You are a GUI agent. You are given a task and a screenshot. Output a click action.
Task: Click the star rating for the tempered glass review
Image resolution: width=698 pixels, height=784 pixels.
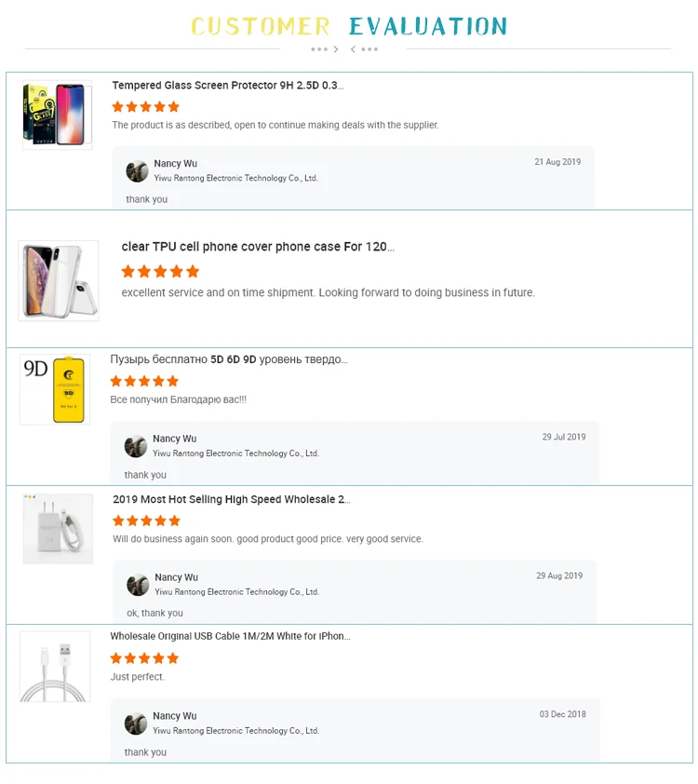pyautogui.click(x=146, y=107)
